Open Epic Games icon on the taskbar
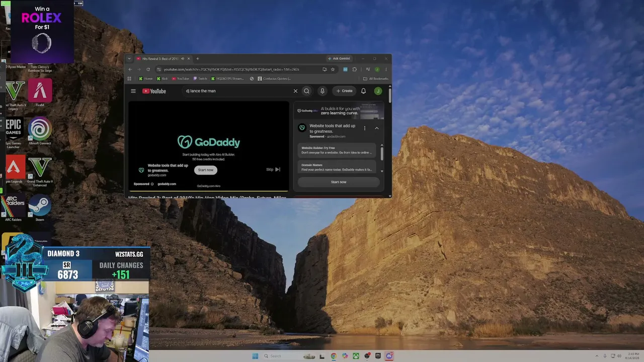Screen dimensions: 644x362 coord(378,356)
